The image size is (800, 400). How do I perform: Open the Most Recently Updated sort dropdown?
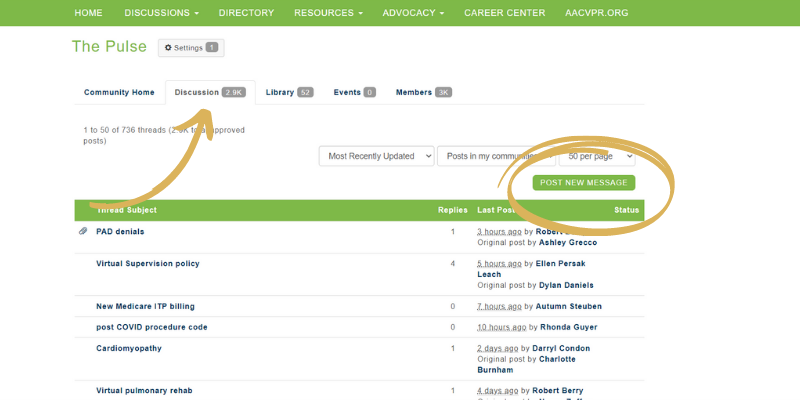pos(377,156)
